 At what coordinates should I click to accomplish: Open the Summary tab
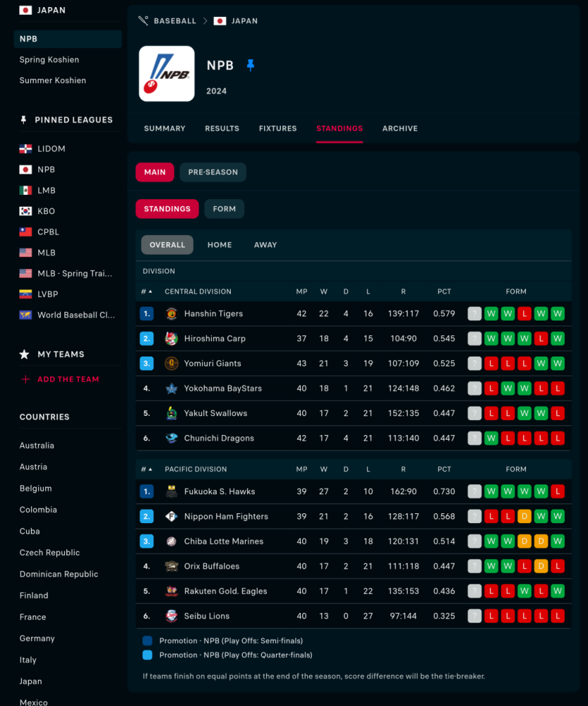point(164,128)
